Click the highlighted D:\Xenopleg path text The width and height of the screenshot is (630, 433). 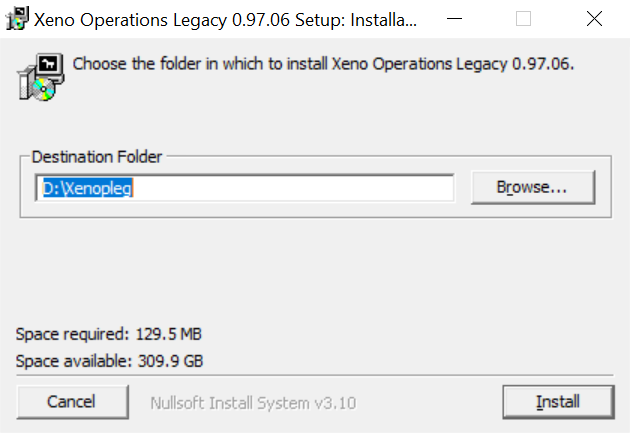click(88, 188)
